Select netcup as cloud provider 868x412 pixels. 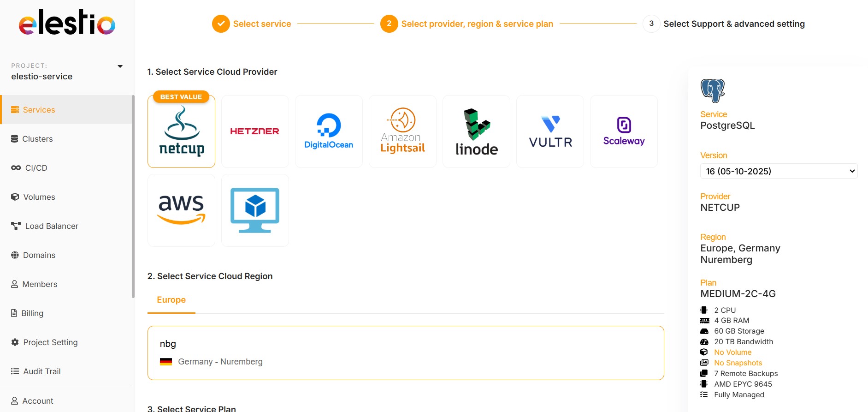tap(181, 131)
